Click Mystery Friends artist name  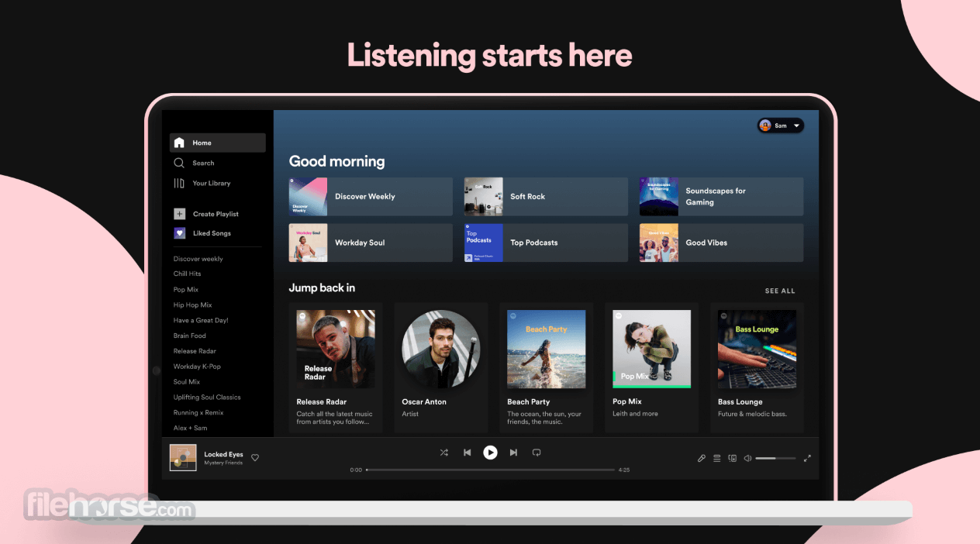(223, 463)
